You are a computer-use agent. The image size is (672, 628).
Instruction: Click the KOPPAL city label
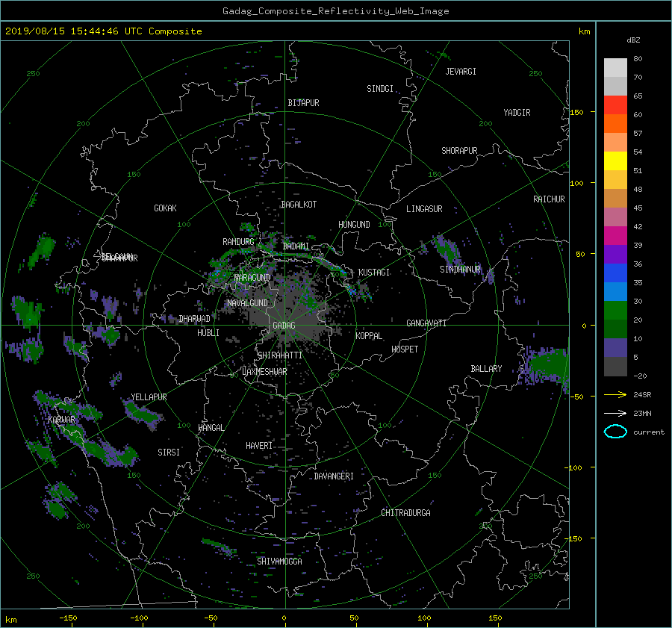[369, 335]
